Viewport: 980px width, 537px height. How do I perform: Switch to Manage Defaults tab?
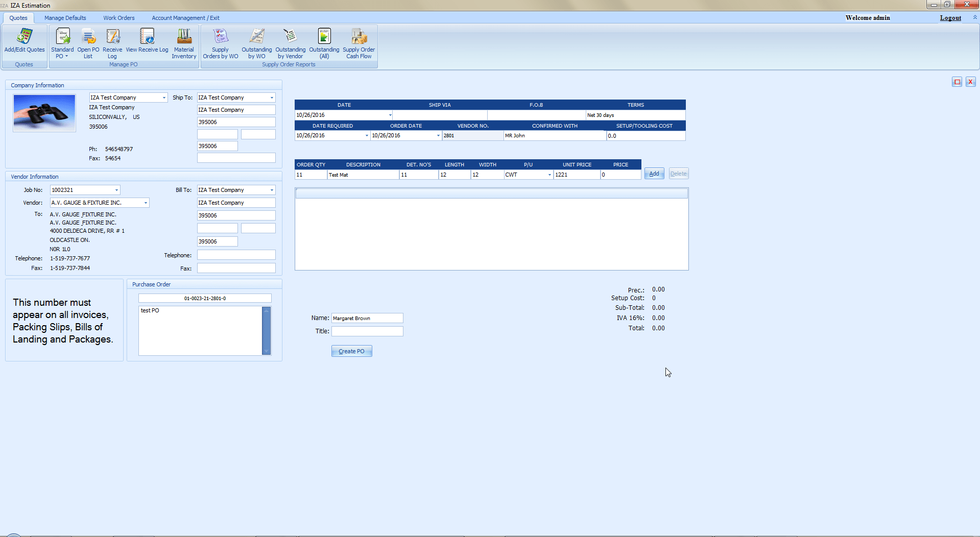coord(65,18)
